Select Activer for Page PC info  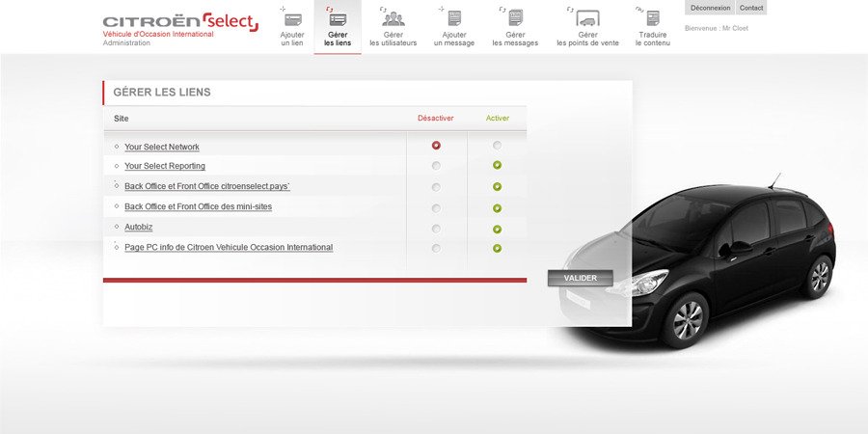click(x=497, y=248)
